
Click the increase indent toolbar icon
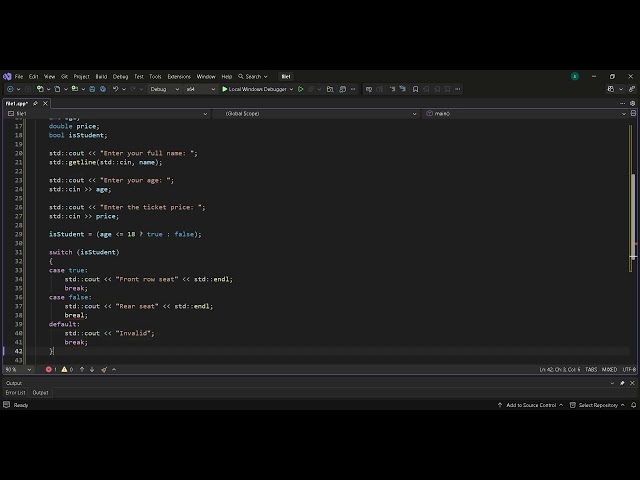[x=403, y=89]
